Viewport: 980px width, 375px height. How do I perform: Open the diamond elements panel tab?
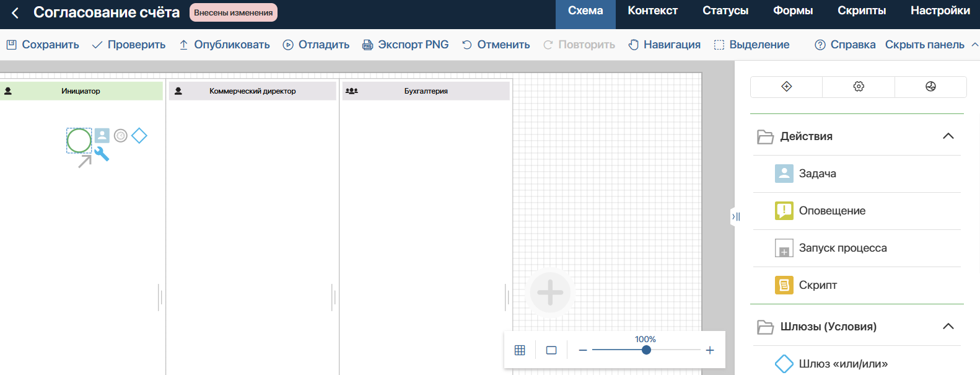point(787,87)
